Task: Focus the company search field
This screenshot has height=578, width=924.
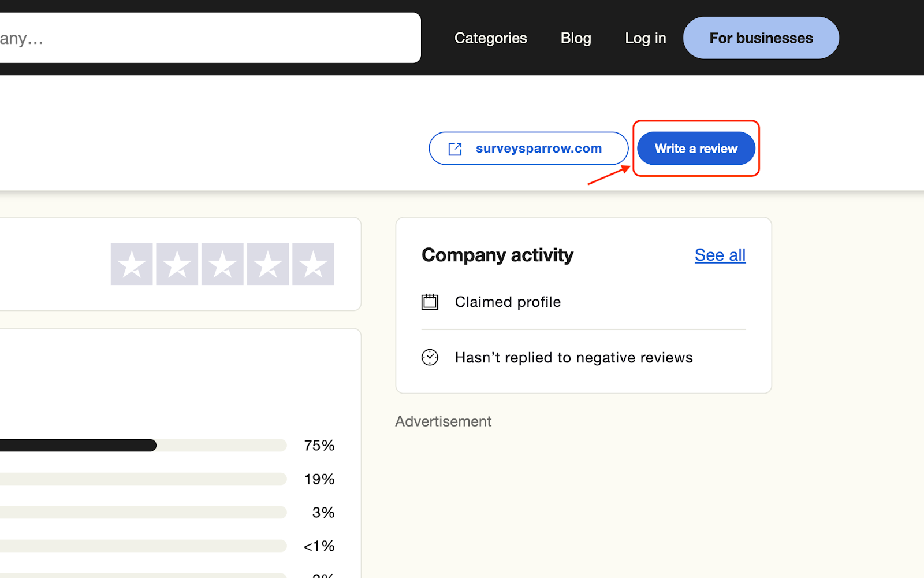Action: pyautogui.click(x=208, y=38)
